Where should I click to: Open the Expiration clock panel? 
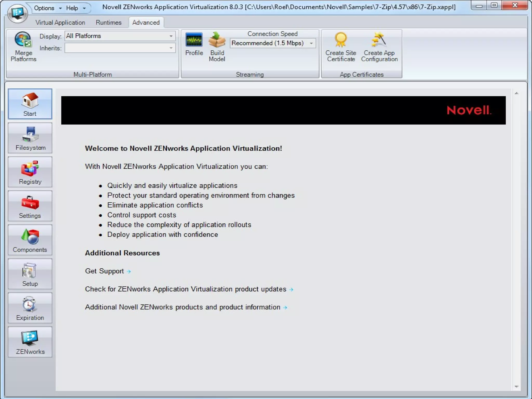30,308
